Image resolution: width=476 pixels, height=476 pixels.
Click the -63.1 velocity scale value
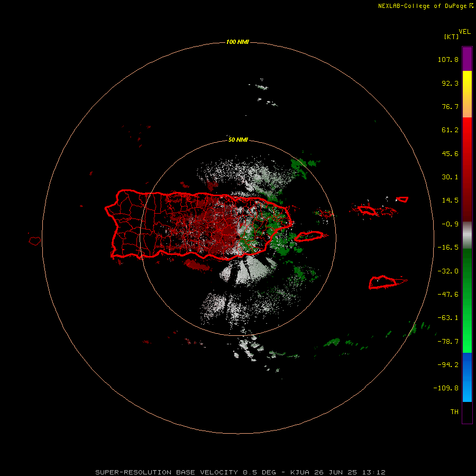click(x=448, y=317)
